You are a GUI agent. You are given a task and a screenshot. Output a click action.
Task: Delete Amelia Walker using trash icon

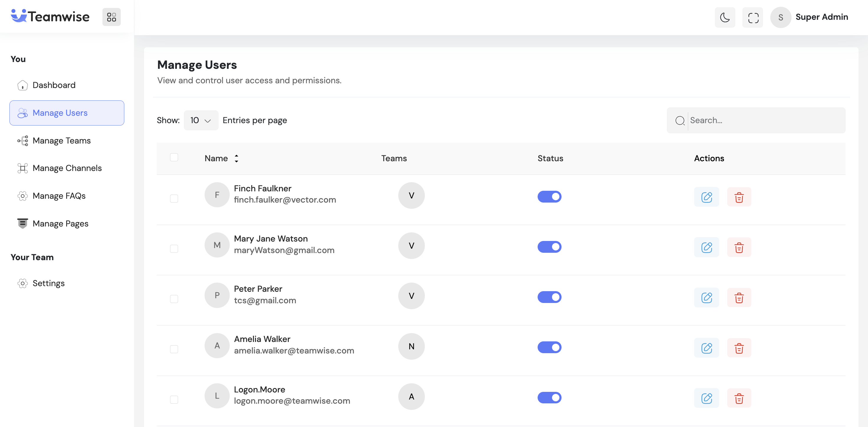pos(739,348)
